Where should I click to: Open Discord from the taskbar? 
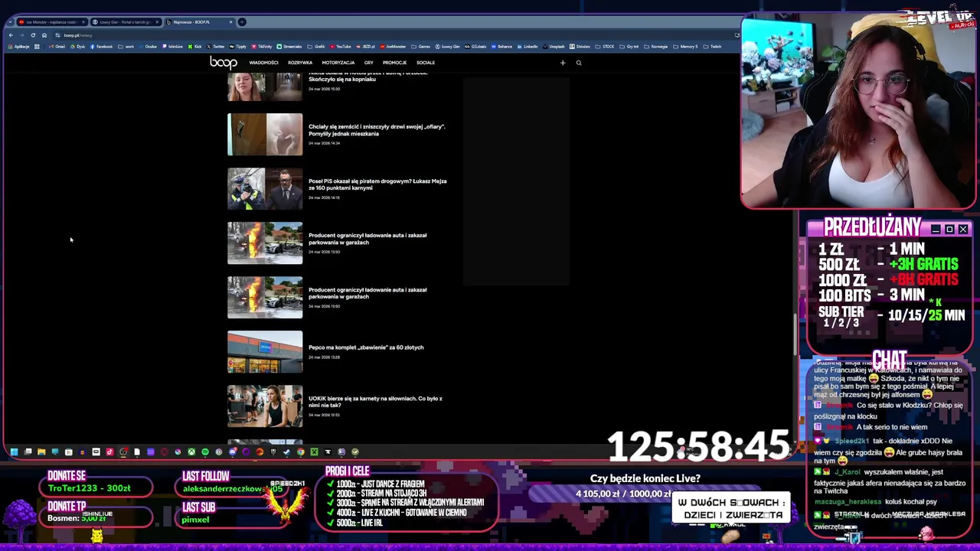pyautogui.click(x=233, y=452)
